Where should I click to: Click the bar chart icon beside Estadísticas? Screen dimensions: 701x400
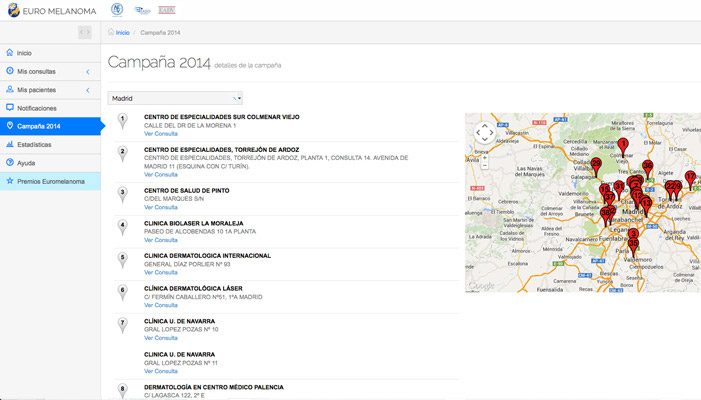tap(10, 144)
